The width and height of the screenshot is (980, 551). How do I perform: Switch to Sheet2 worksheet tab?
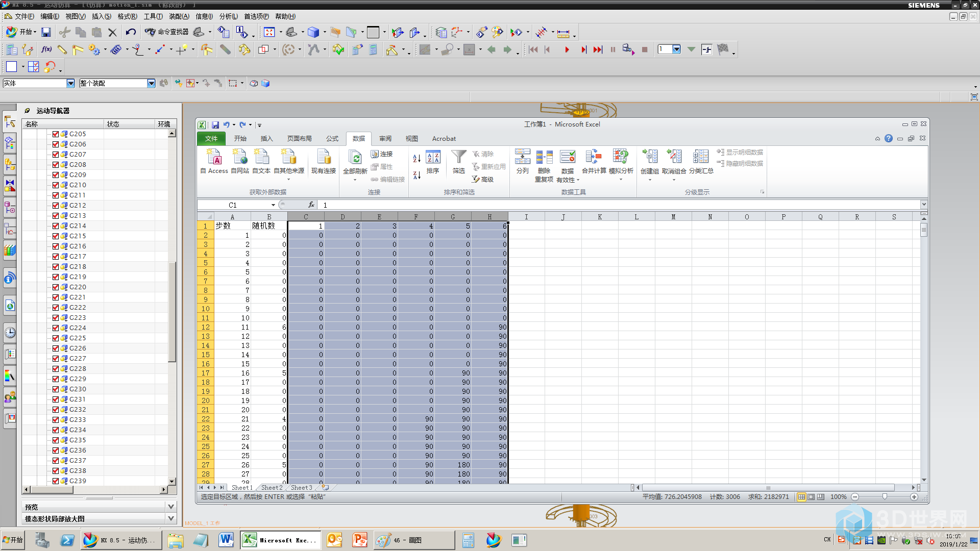pos(272,488)
